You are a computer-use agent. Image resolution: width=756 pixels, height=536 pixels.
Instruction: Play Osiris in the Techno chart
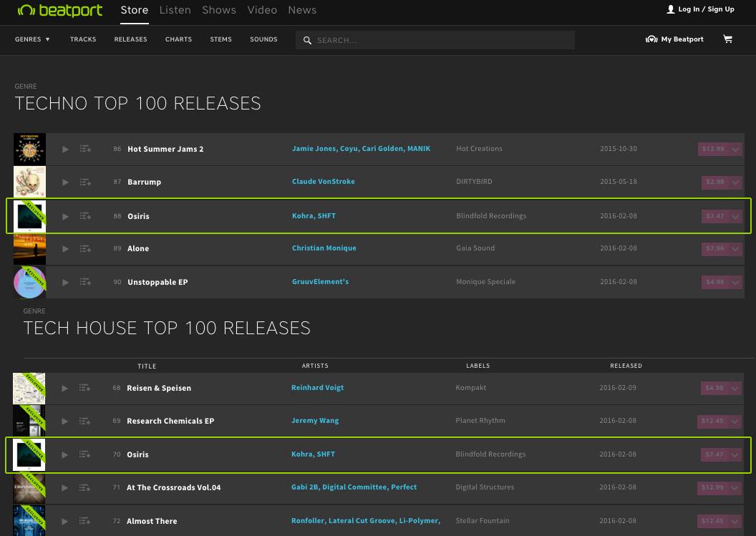point(65,216)
